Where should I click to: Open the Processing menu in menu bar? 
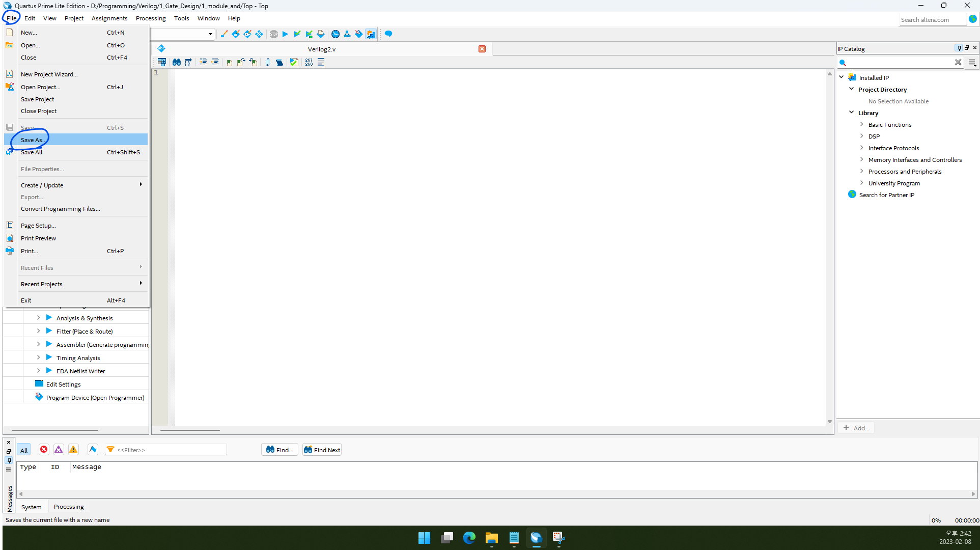151,18
